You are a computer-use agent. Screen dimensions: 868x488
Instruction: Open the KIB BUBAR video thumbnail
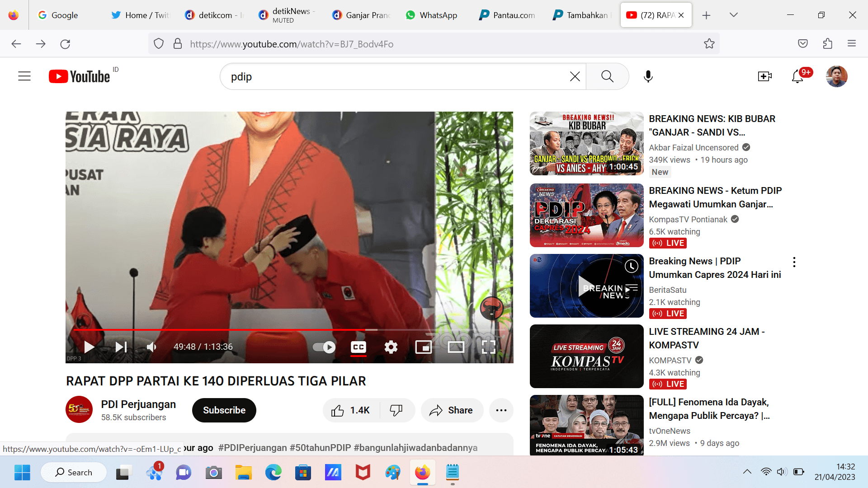point(586,143)
